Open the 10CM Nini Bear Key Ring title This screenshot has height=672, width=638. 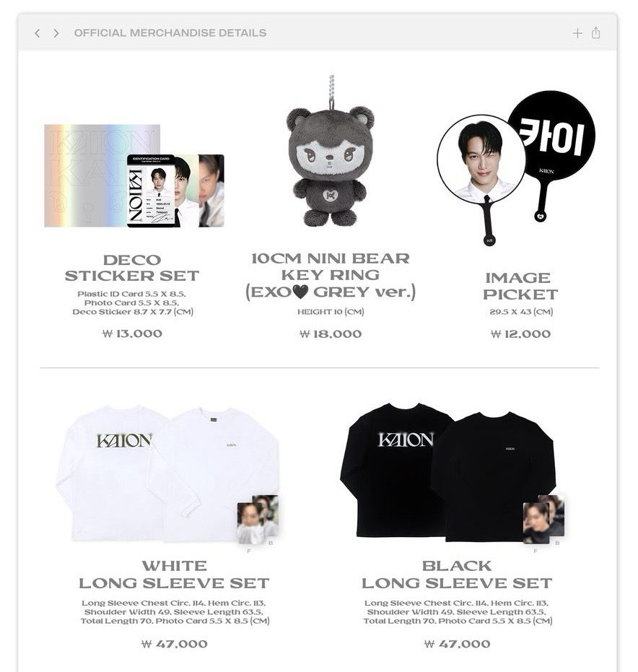point(331,275)
